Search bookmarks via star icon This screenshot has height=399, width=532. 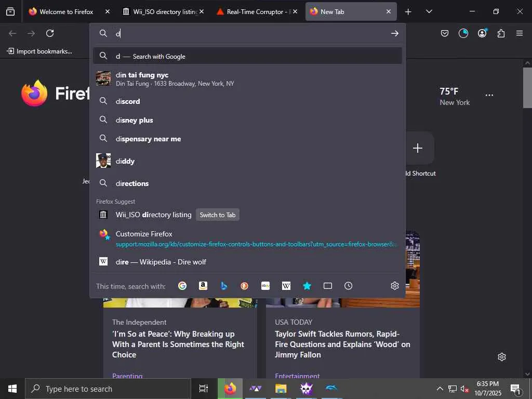[307, 286]
